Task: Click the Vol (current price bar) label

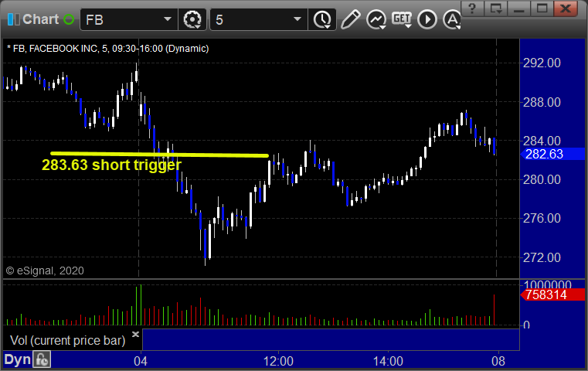Action: click(67, 341)
